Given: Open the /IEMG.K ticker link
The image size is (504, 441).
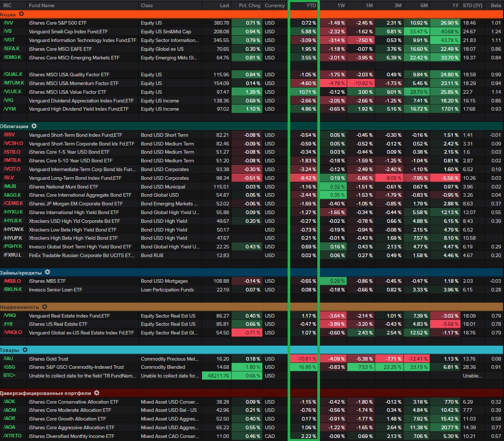Looking at the screenshot, I should pyautogui.click(x=12, y=57).
